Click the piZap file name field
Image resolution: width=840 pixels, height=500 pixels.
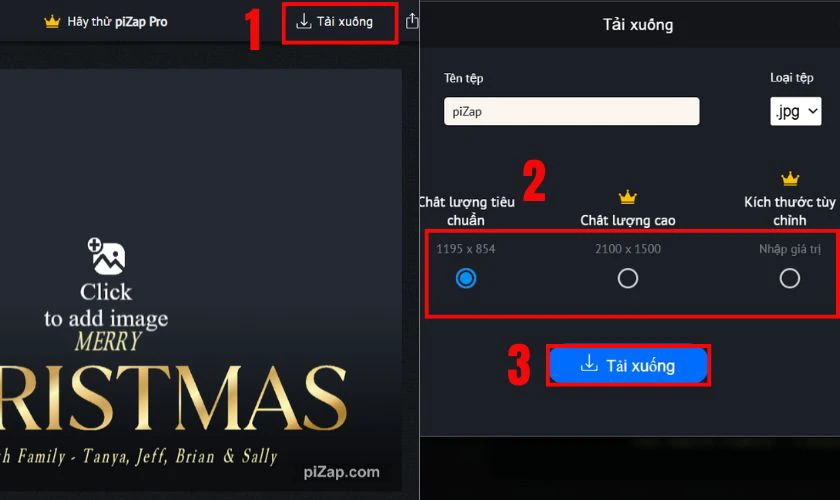(571, 111)
